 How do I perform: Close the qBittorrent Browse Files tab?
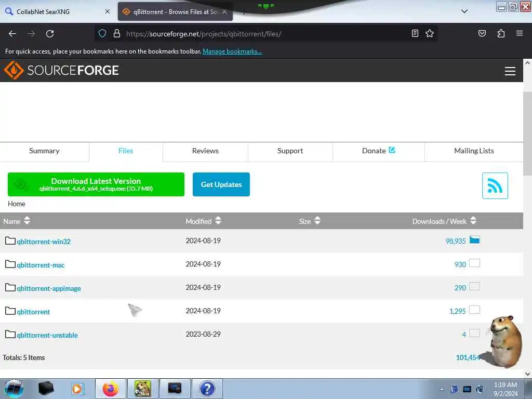pyautogui.click(x=224, y=11)
